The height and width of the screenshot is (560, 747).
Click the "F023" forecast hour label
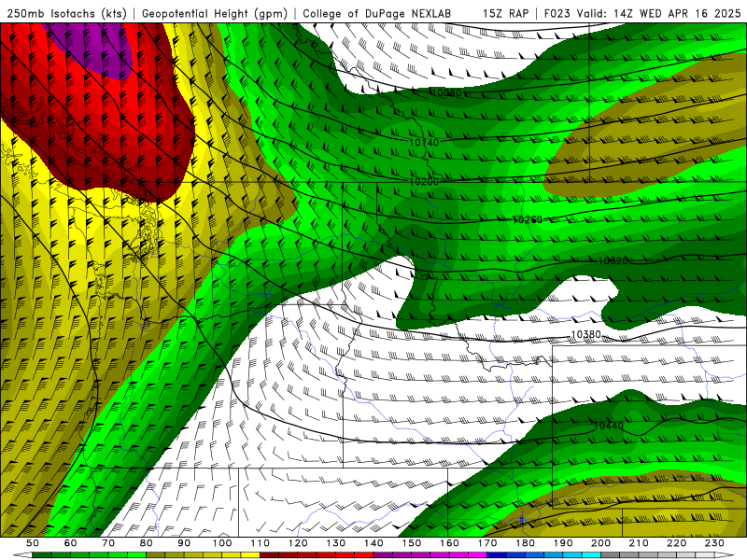[558, 13]
